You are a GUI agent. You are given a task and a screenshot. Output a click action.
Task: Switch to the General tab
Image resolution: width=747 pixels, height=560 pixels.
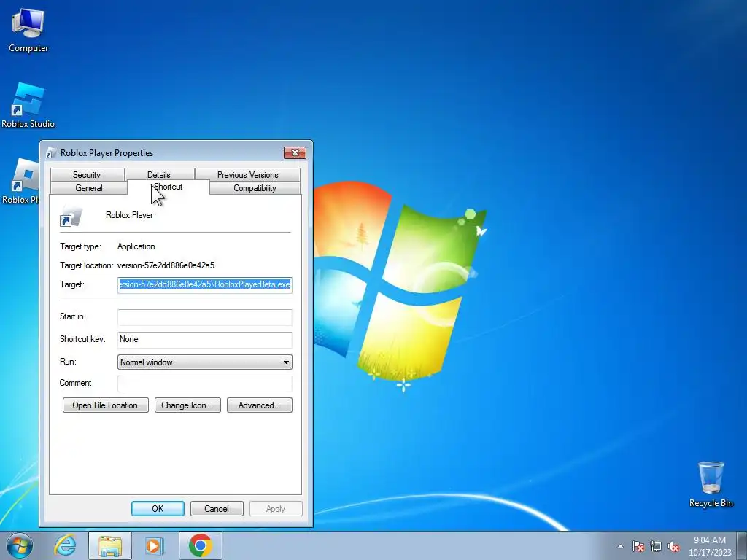point(88,187)
